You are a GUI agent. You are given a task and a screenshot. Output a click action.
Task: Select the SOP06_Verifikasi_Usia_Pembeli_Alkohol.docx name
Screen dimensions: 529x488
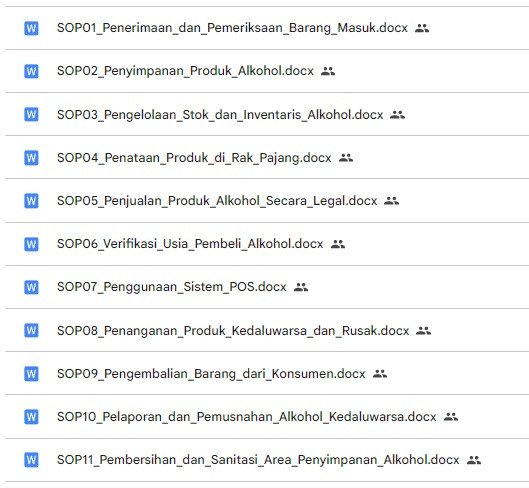click(190, 244)
